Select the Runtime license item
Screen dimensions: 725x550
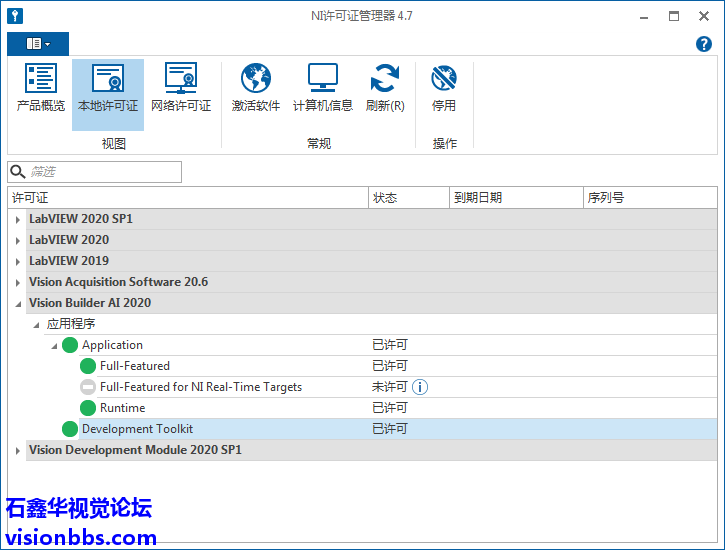[122, 408]
